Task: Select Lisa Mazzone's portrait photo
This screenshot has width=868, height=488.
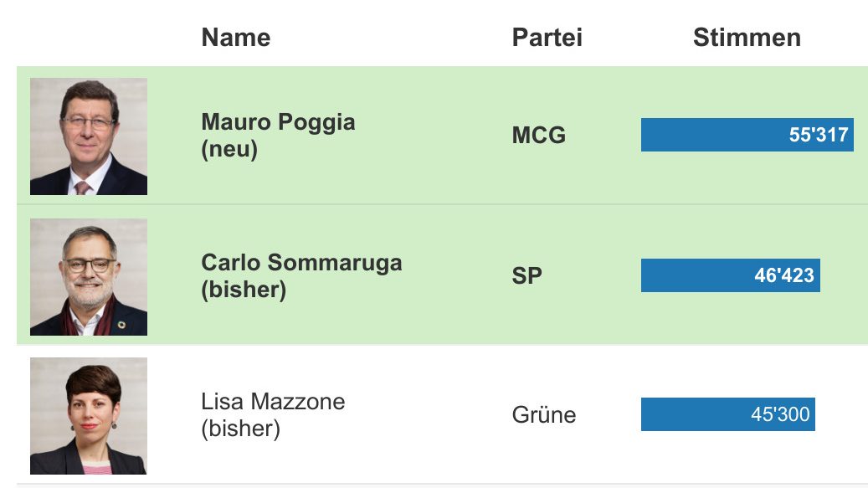Action: [89, 416]
